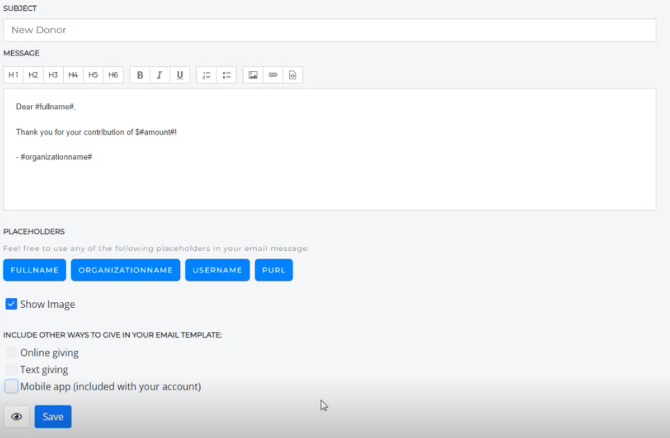Uncheck the Show Image checkbox

pos(11,304)
